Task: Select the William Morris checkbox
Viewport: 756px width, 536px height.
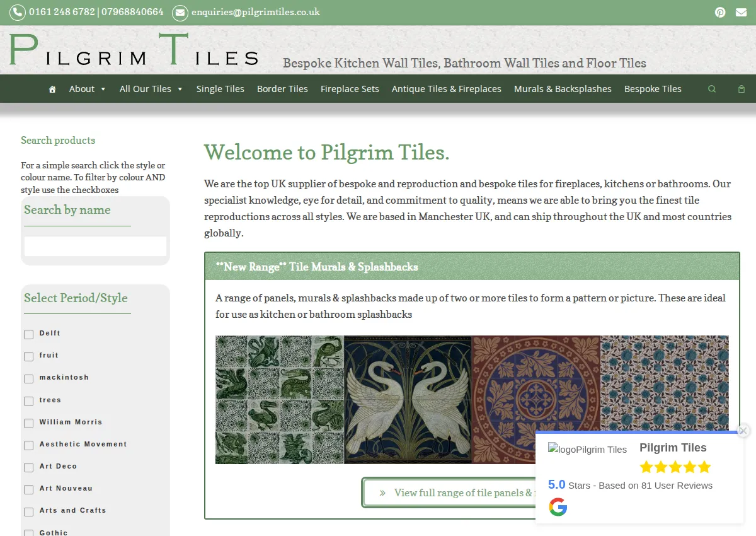Action: pyautogui.click(x=28, y=423)
